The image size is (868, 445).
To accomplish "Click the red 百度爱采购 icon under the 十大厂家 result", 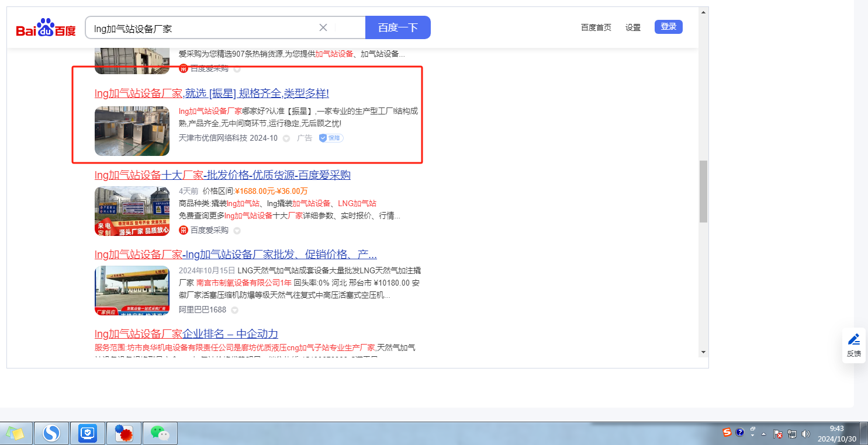I will (184, 230).
